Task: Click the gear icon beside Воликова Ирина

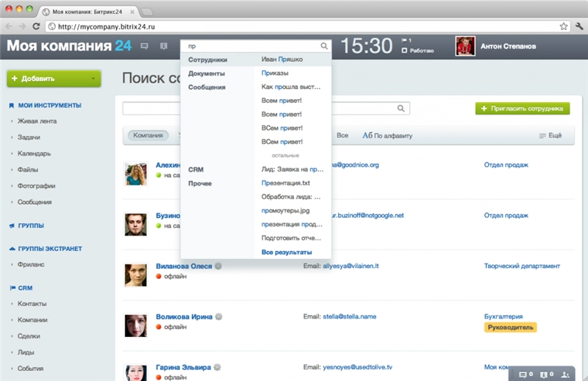Action: point(218,316)
